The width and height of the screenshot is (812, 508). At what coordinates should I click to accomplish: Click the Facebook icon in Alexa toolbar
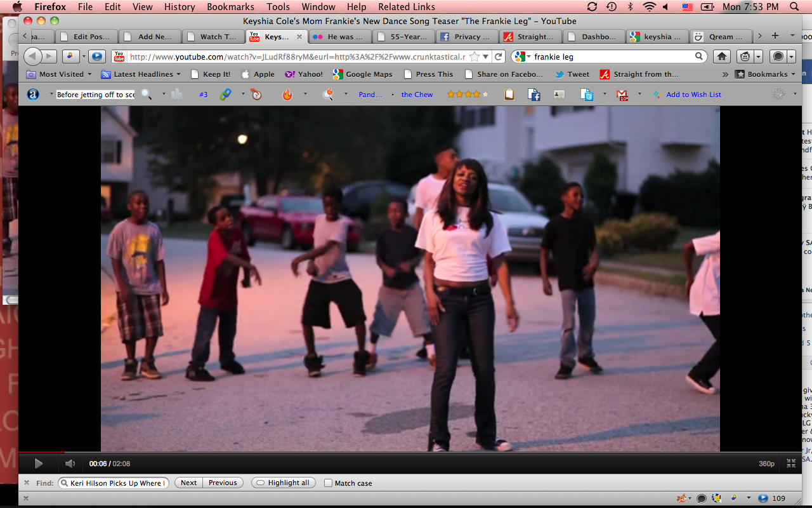coord(534,95)
